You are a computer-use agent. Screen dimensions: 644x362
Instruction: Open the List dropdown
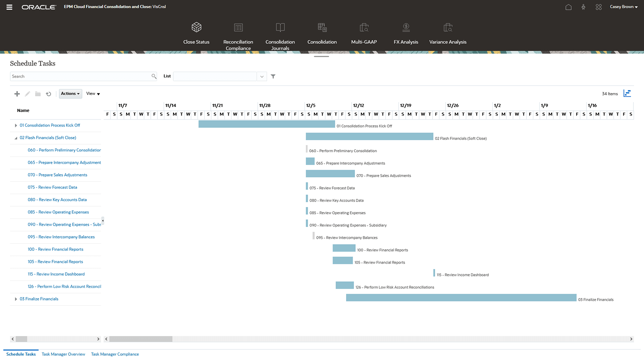262,76
